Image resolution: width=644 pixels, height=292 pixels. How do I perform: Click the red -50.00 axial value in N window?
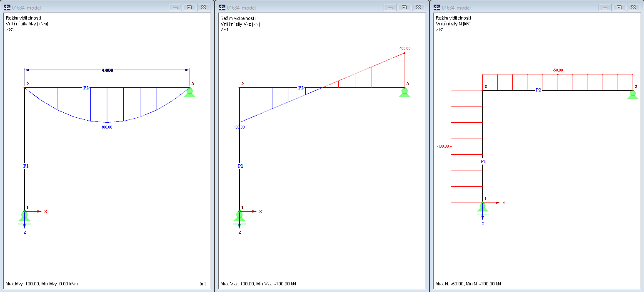click(557, 70)
